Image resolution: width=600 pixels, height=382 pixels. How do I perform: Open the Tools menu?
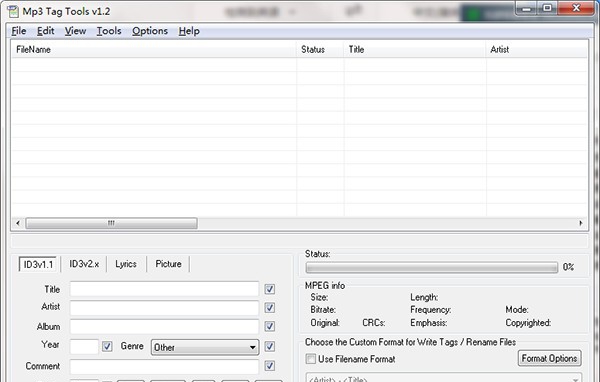pyautogui.click(x=109, y=31)
